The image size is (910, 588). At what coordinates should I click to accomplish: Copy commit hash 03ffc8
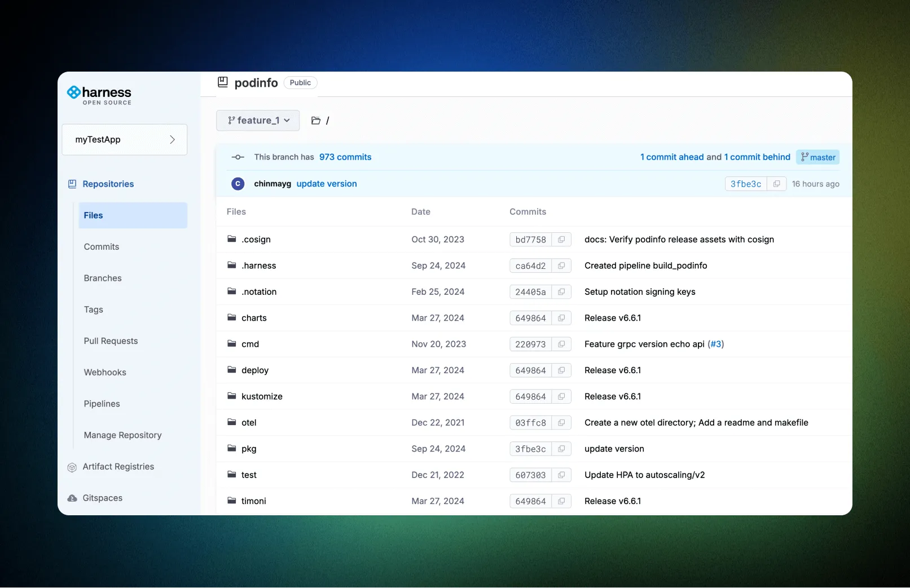[x=561, y=423]
